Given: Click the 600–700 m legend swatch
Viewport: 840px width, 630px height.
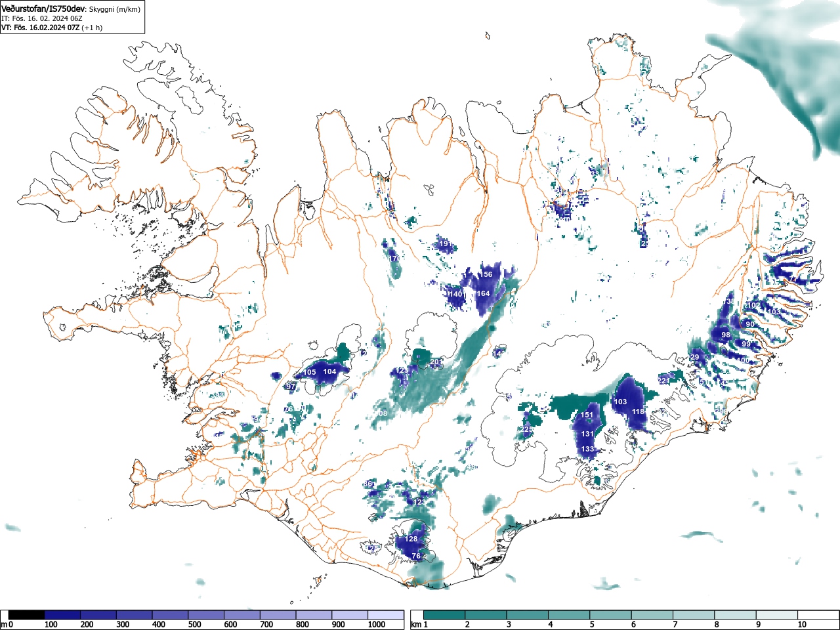Looking at the screenshot, I should click(242, 615).
